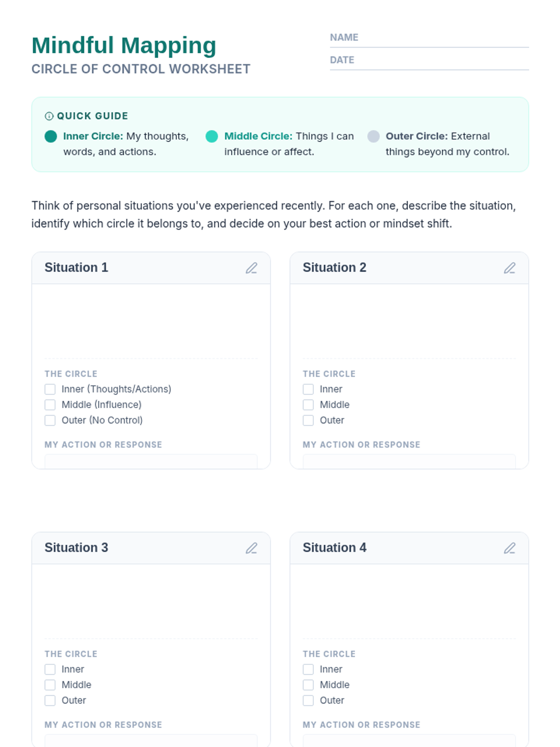Image resolution: width=560 pixels, height=747 pixels.
Task: Select the Outer checkbox in Situation 2
Action: [x=308, y=420]
